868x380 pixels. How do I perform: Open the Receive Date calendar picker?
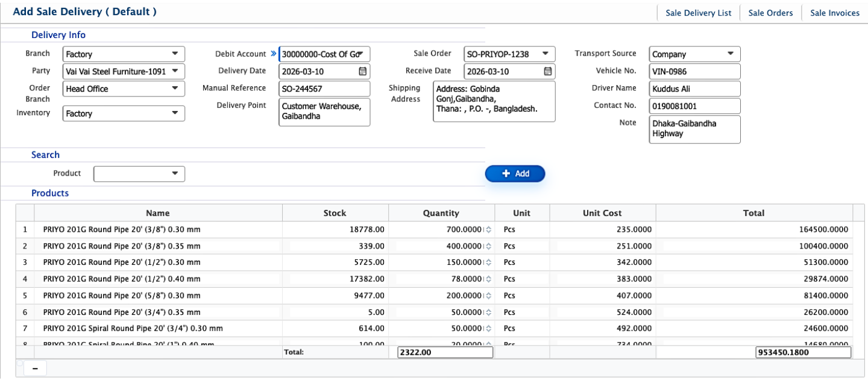point(547,71)
